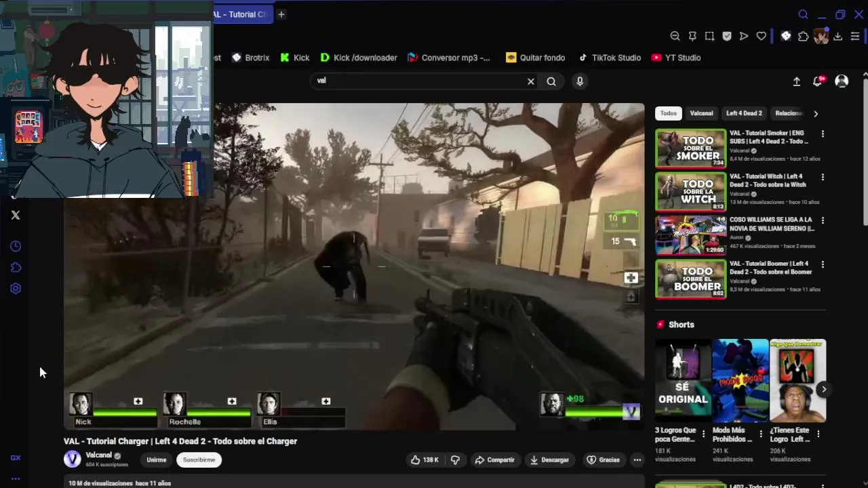Open 'Kick' bookmark

click(x=295, y=58)
